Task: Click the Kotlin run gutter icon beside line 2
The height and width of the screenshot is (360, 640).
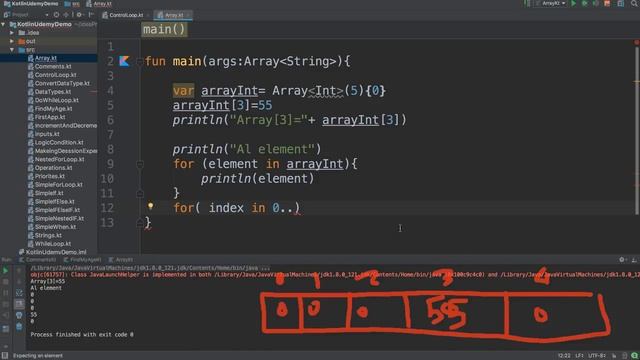Action: [124, 61]
